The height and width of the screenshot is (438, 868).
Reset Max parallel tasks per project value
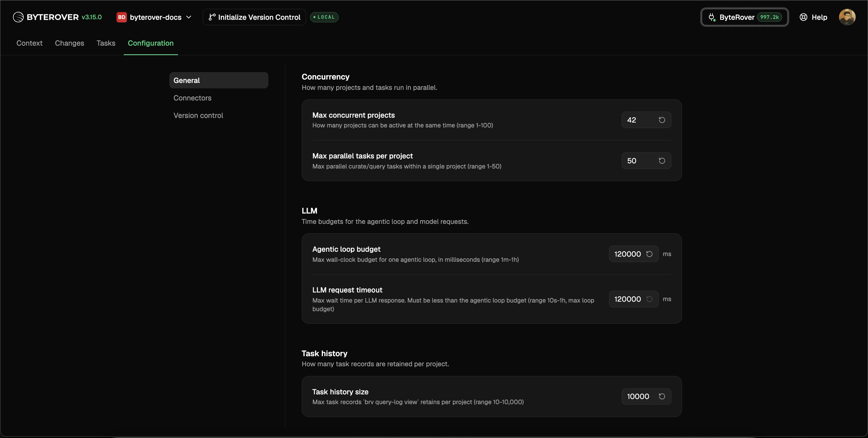[x=662, y=161]
